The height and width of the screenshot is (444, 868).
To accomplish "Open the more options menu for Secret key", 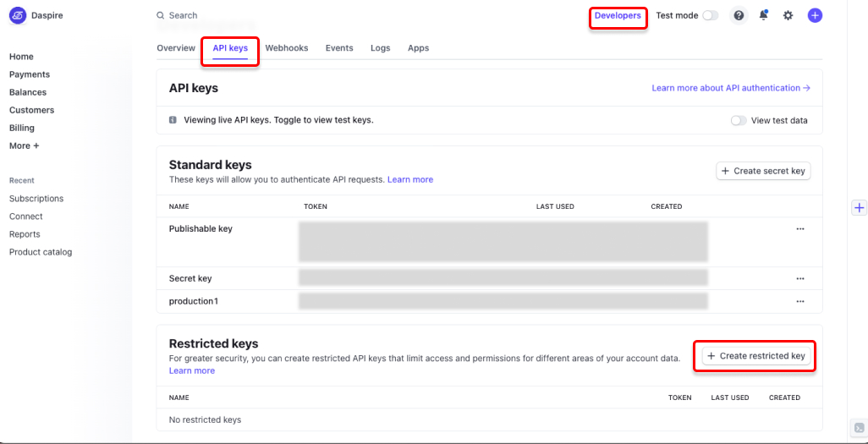I will pos(800,278).
